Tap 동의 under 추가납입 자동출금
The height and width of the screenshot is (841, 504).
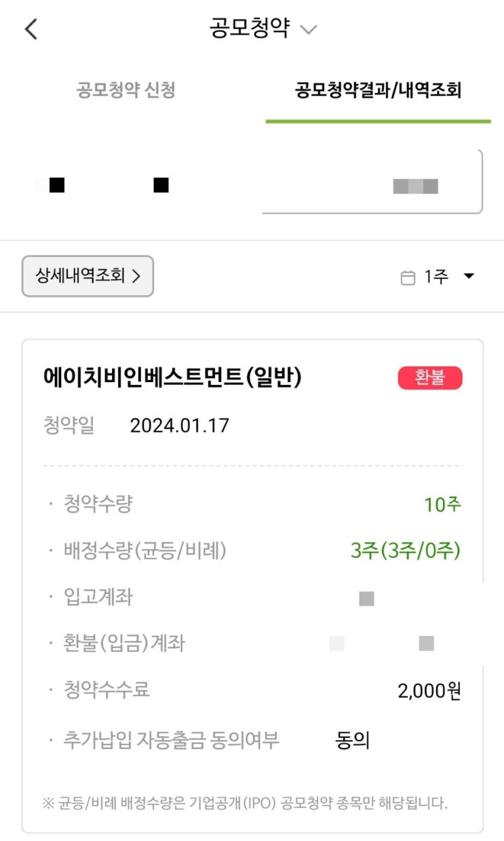353,740
